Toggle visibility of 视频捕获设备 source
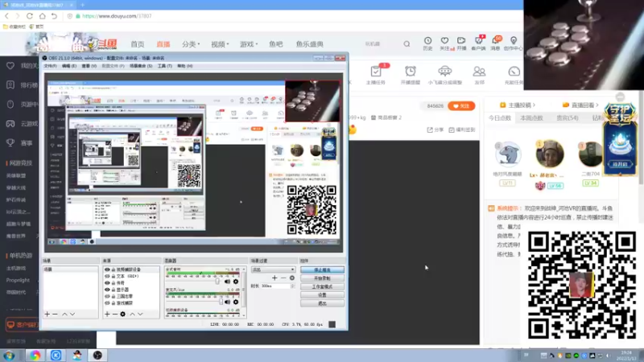Image resolution: width=644 pixels, height=362 pixels. click(x=107, y=269)
